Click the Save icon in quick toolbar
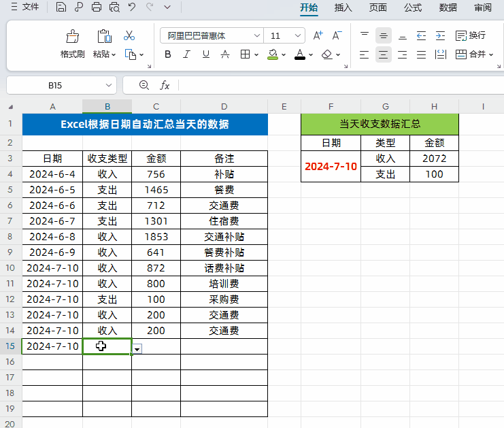The height and width of the screenshot is (428, 504). coord(61,7)
